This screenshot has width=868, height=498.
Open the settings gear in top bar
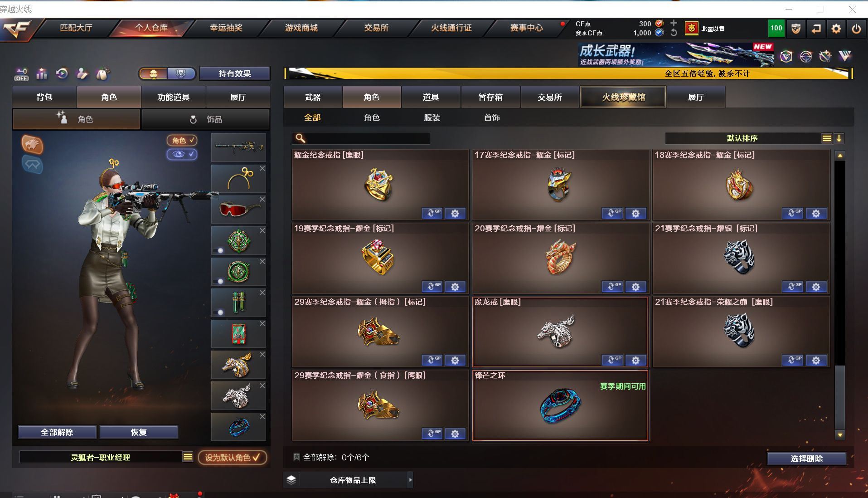point(836,29)
